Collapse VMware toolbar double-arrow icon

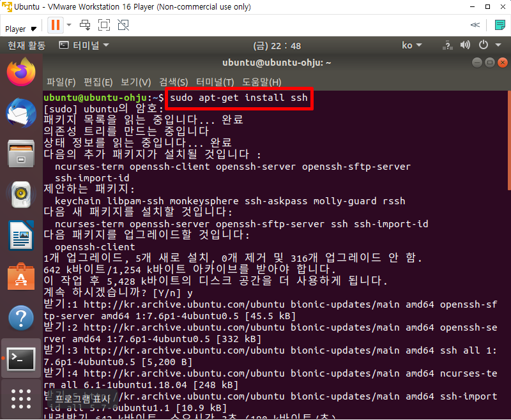click(x=475, y=25)
